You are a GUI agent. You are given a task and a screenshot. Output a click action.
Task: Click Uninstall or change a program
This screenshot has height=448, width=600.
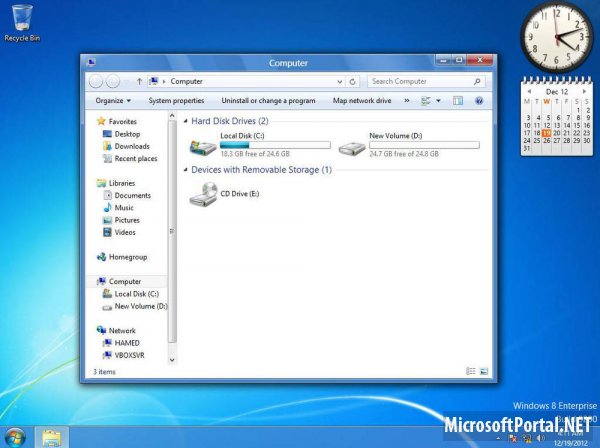[x=268, y=101]
